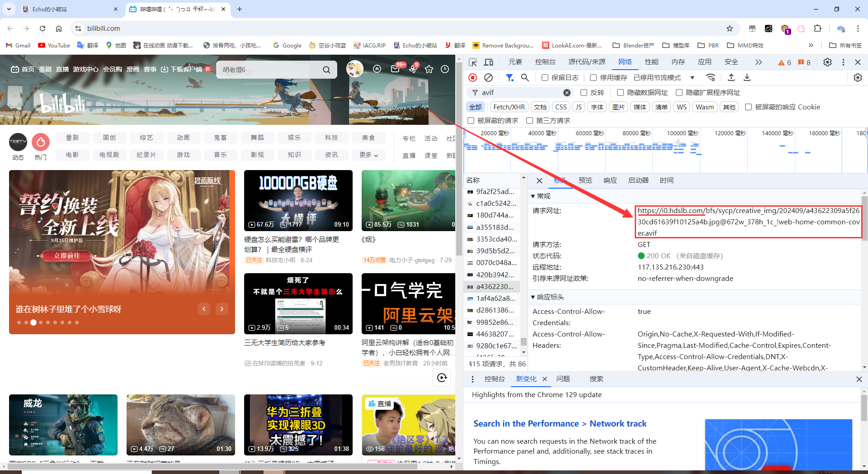Open the Chrome extensions puzzle icon
The width and height of the screenshot is (868, 474).
pos(817,28)
